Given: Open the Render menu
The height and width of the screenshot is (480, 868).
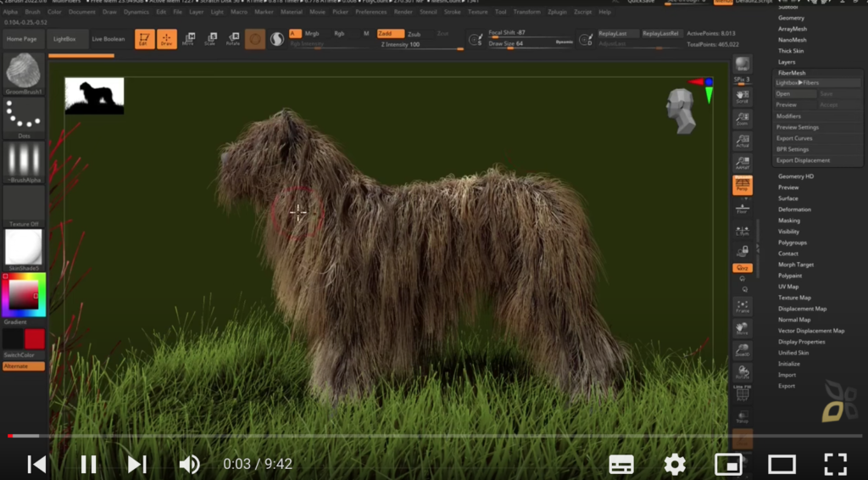Looking at the screenshot, I should click(x=403, y=12).
